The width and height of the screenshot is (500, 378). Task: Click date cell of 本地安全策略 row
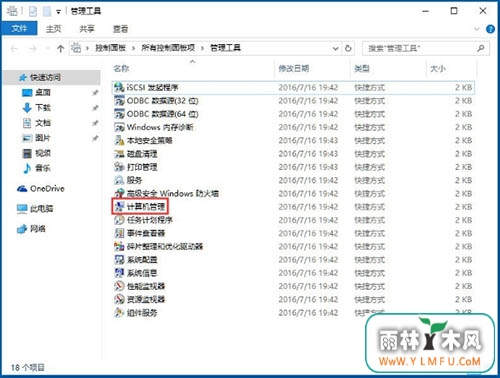(x=308, y=141)
